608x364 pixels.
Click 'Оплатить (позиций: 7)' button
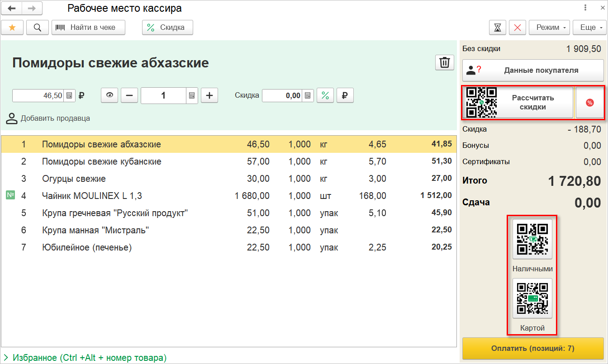(x=533, y=349)
